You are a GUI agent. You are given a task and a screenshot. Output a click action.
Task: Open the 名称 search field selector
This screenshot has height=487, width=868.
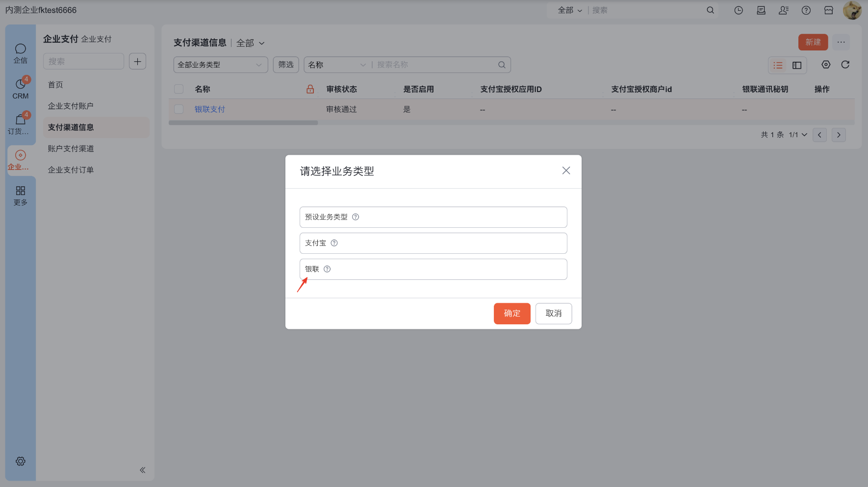(337, 65)
